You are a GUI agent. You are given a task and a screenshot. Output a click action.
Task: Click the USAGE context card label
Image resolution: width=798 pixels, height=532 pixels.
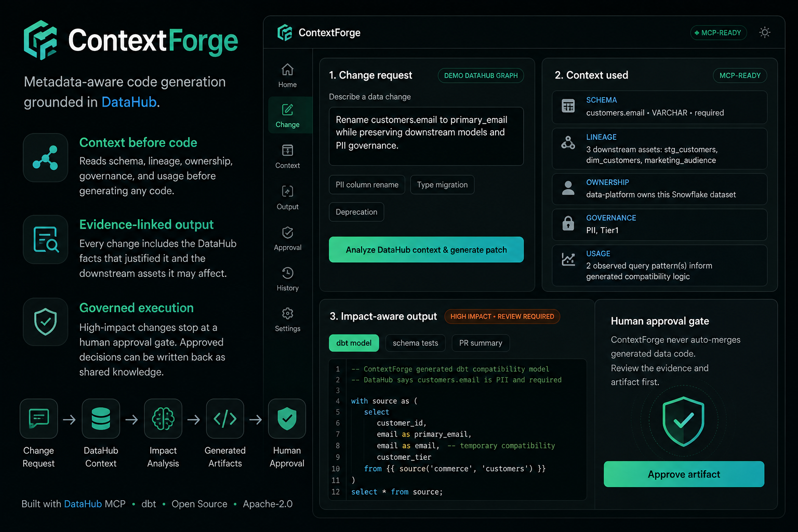pyautogui.click(x=598, y=254)
